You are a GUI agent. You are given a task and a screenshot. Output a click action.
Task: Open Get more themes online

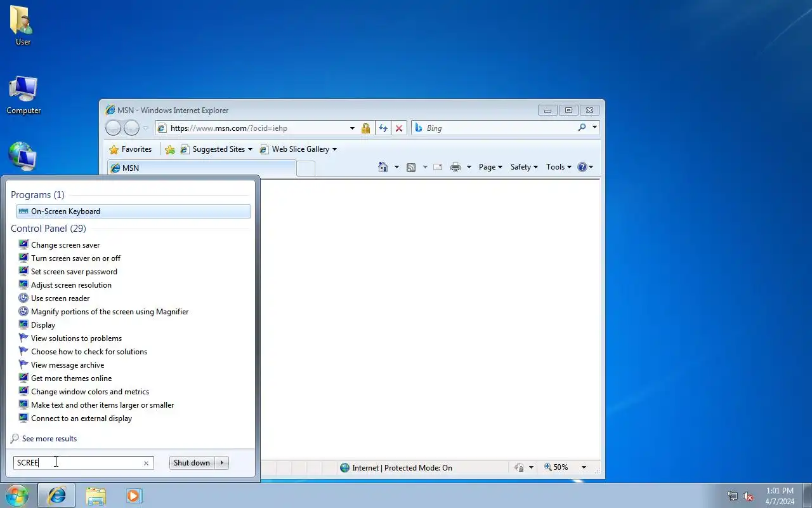click(x=71, y=378)
